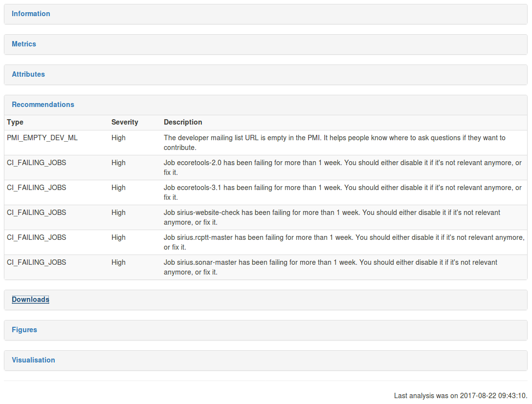Show the Figures section
532x404 pixels.
24,330
